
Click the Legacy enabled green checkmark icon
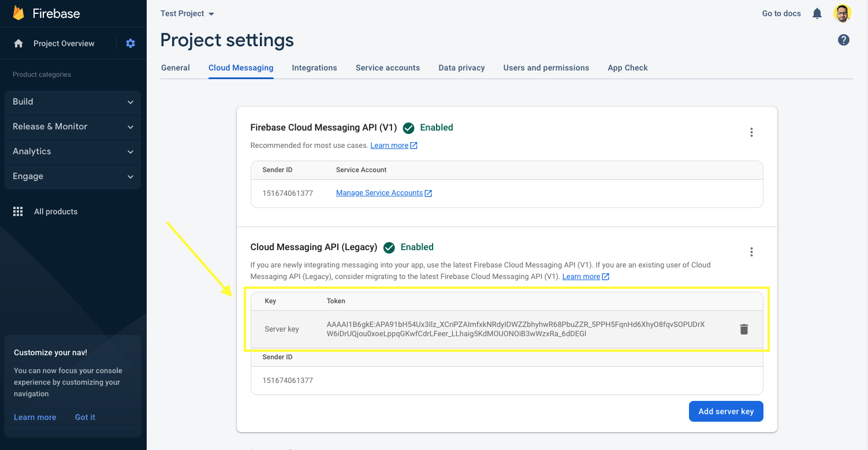pos(389,247)
